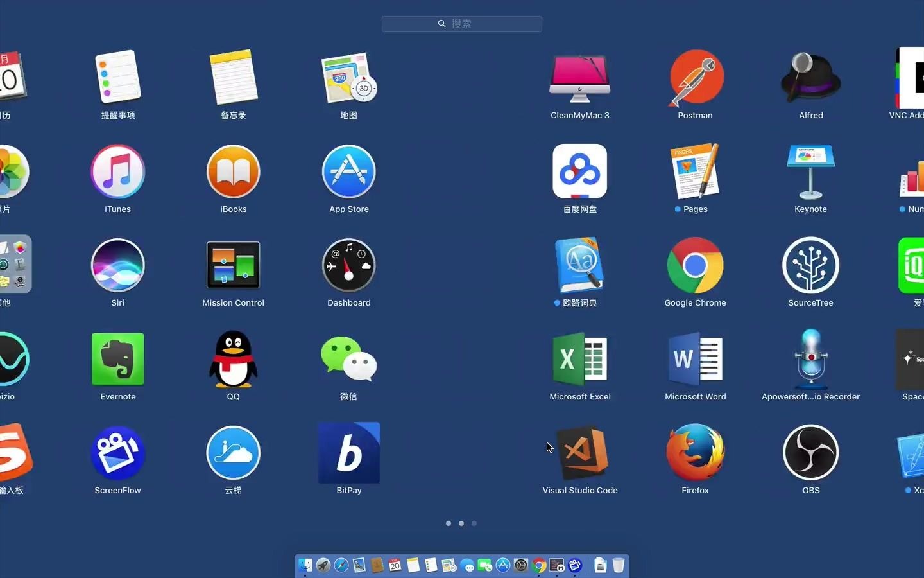
Task: Open Google Chrome in Launchpad grid
Action: (x=696, y=265)
